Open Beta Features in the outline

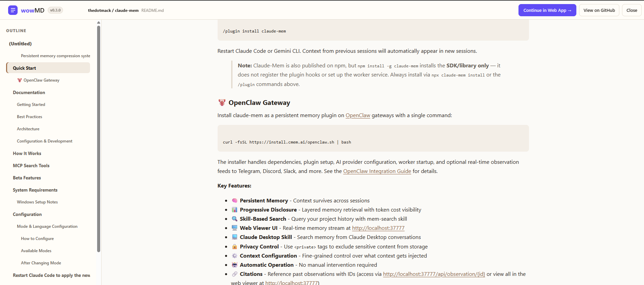[x=27, y=178]
